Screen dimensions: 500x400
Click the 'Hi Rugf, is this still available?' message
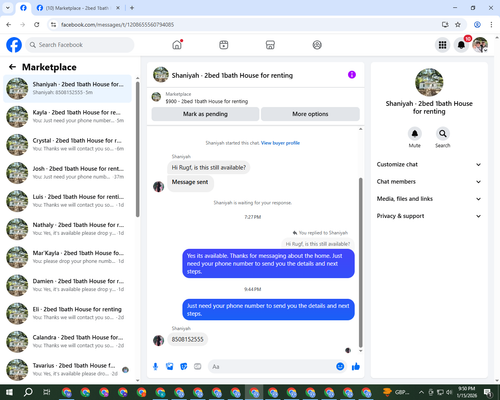pos(209,167)
